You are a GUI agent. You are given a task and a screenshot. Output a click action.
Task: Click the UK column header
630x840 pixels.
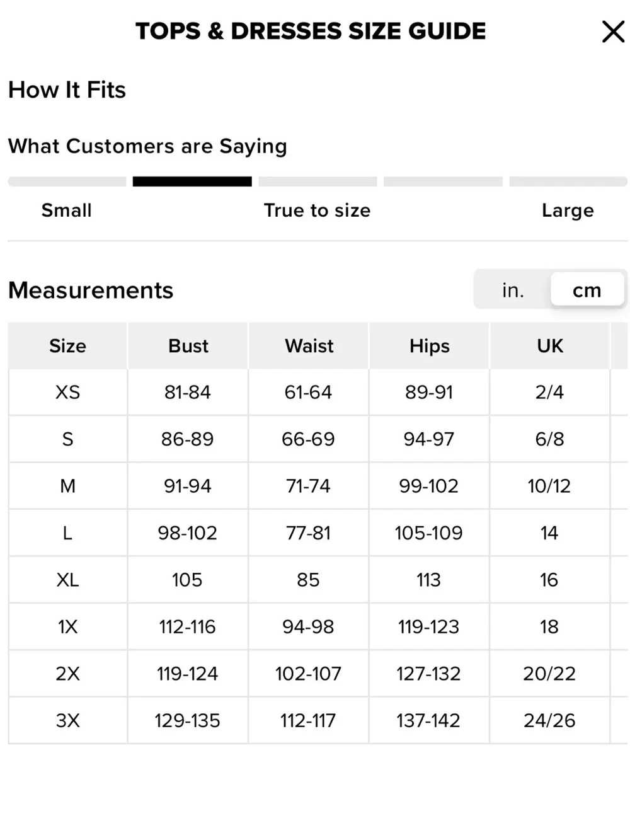click(x=550, y=346)
